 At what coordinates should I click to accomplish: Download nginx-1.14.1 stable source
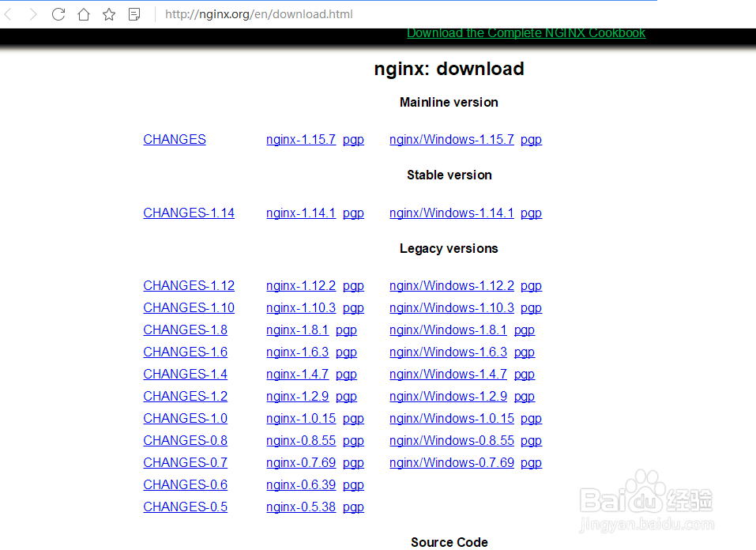(301, 213)
